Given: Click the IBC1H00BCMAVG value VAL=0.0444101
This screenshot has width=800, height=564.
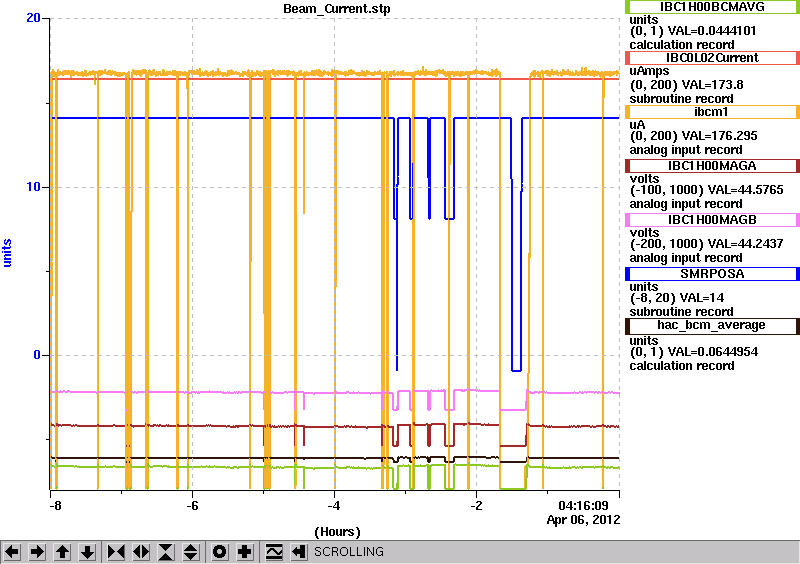Looking at the screenshot, I should pyautogui.click(x=713, y=31).
